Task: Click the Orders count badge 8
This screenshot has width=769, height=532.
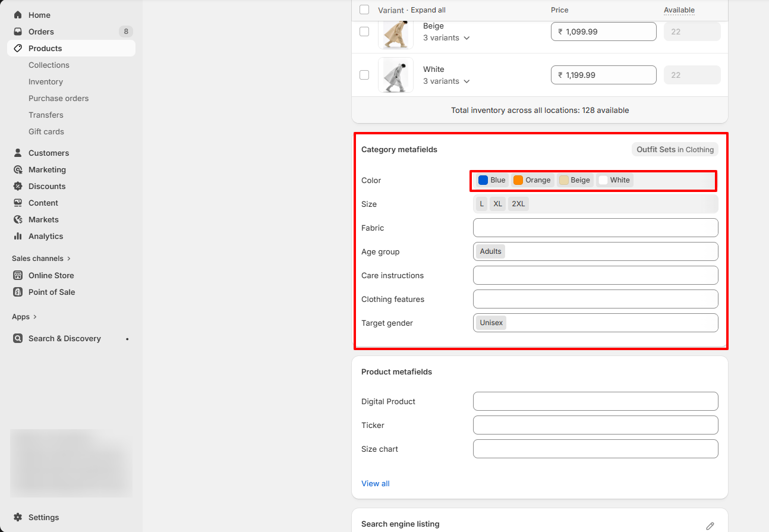Action: [x=125, y=32]
